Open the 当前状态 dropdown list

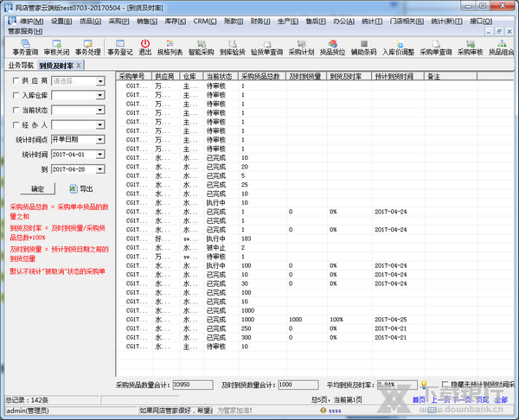100,110
